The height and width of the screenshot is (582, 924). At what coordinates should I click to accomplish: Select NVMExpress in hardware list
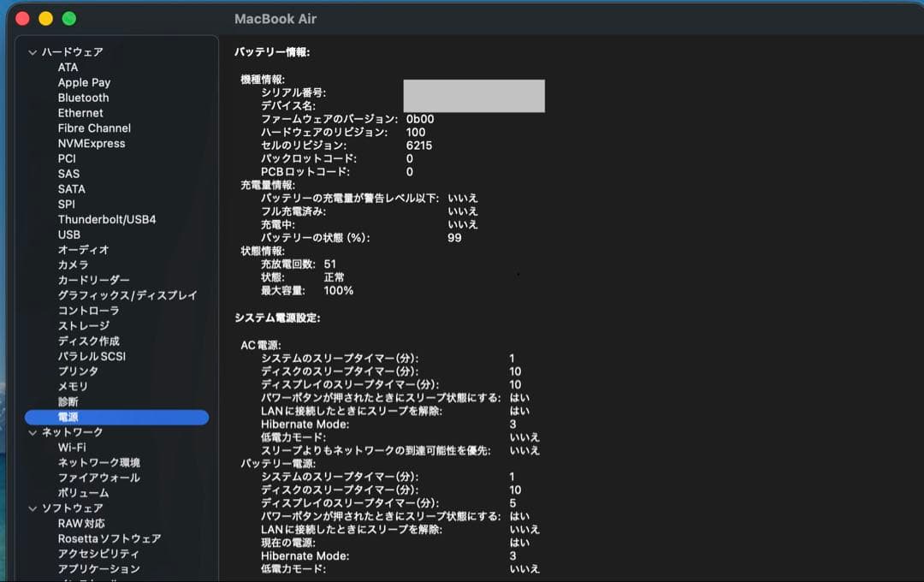(91, 144)
